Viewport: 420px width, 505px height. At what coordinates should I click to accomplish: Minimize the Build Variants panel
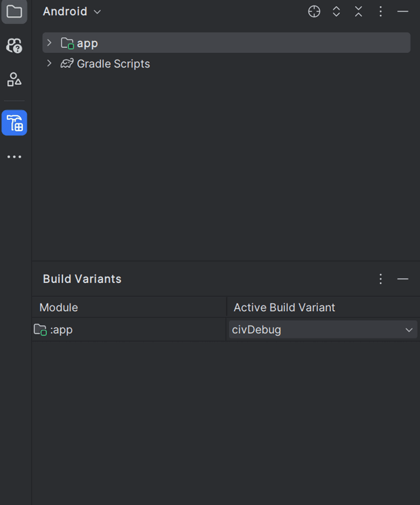(403, 279)
